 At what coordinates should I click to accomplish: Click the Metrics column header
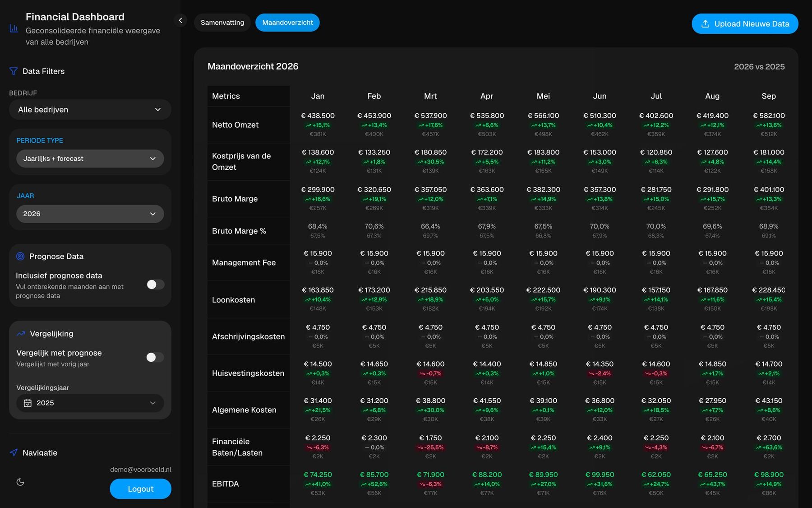point(226,96)
